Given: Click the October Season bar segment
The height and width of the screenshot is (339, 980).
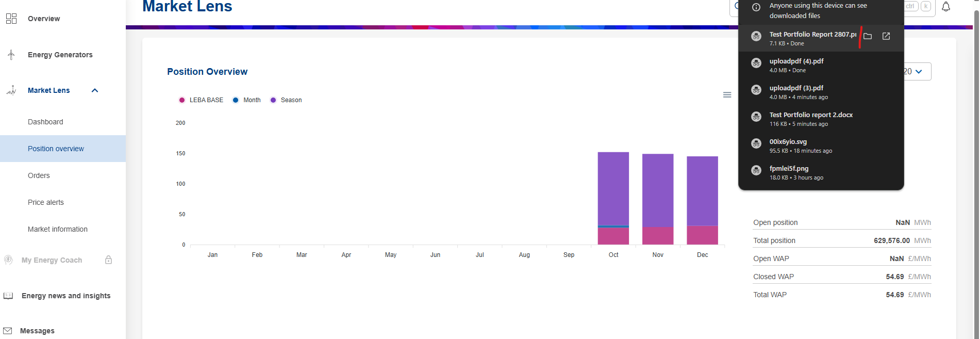Looking at the screenshot, I should tap(613, 188).
